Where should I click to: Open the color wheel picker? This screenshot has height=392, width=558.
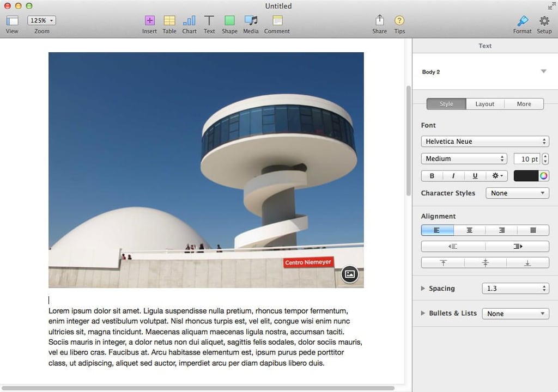[543, 176]
